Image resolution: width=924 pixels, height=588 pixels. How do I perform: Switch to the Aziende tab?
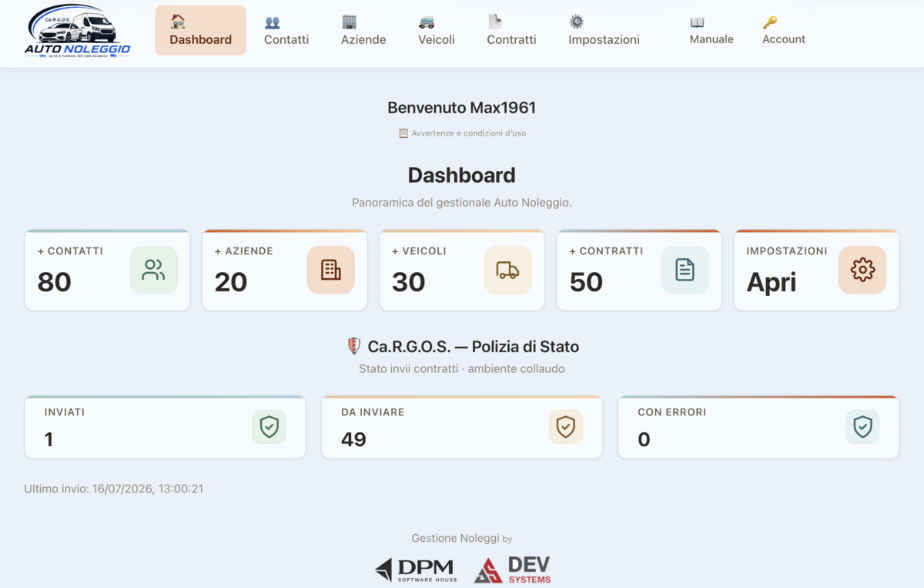tap(363, 31)
